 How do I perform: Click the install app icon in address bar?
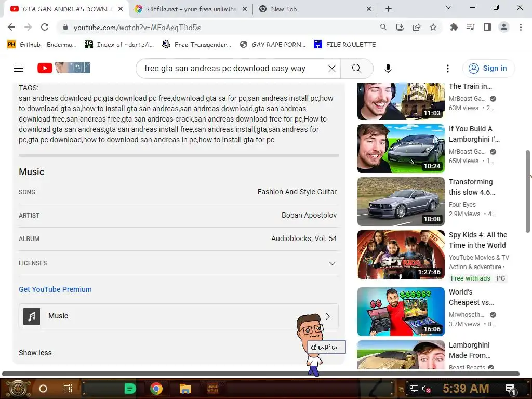coord(400,27)
